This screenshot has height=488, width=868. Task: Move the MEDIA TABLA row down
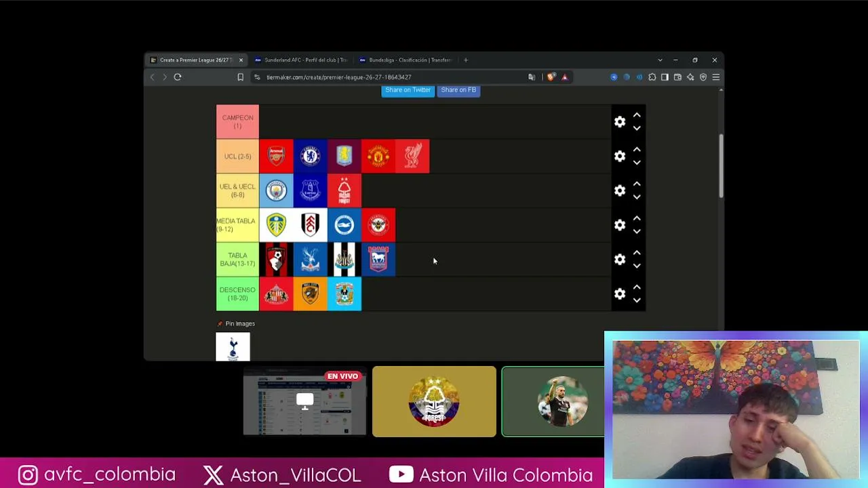(637, 231)
